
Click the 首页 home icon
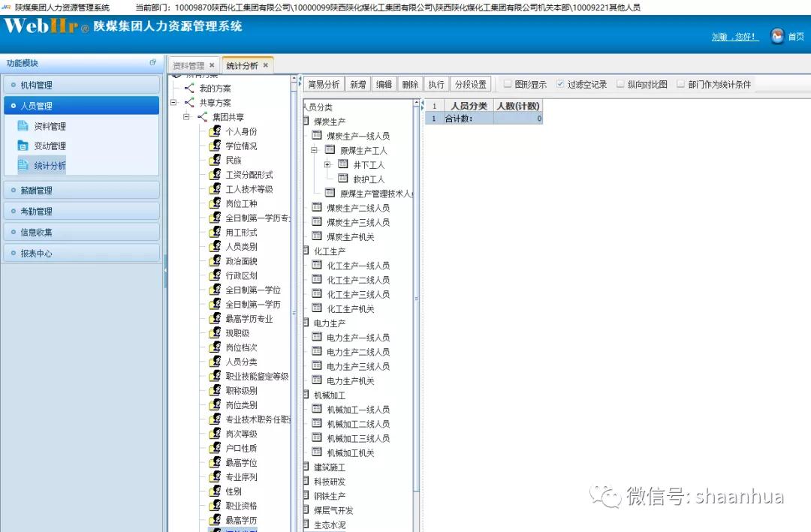click(x=777, y=36)
